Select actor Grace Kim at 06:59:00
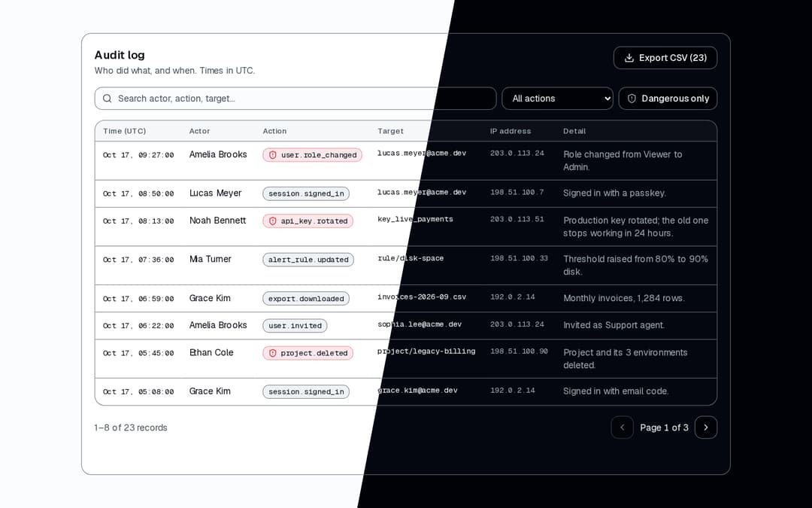Viewport: 812px width, 508px height. 210,298
